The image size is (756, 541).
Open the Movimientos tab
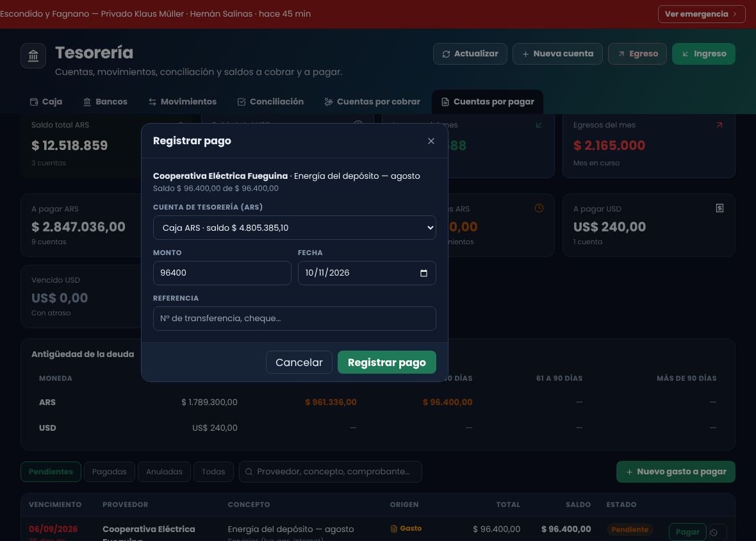tap(183, 102)
